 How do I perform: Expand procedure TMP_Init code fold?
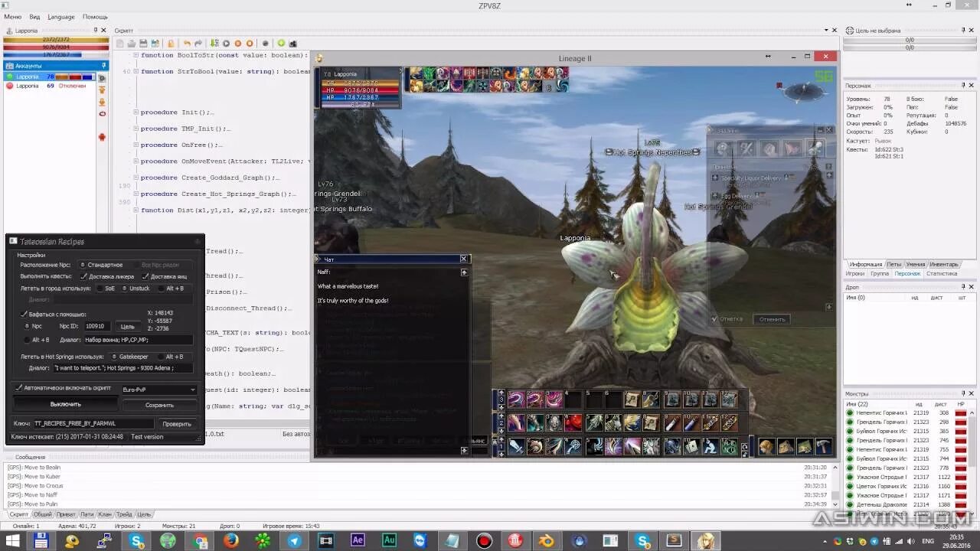136,129
